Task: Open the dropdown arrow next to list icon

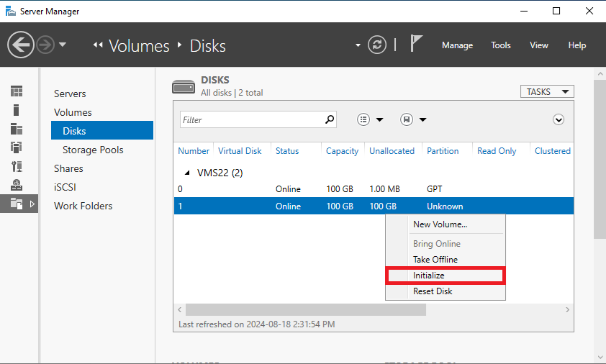Action: click(379, 120)
